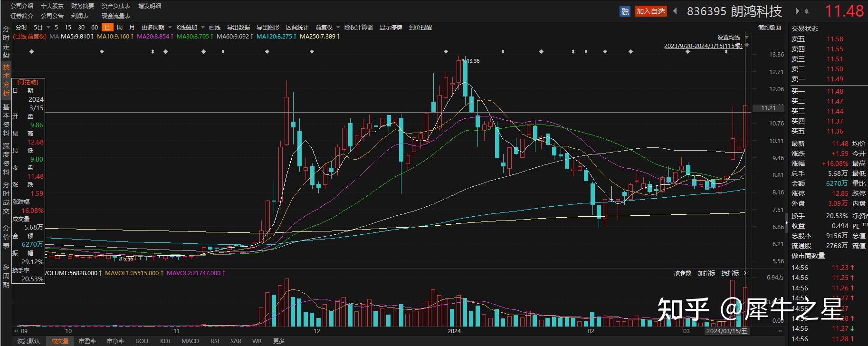Select the 30-minute period
This screenshot has height=346, width=868.
[81, 28]
